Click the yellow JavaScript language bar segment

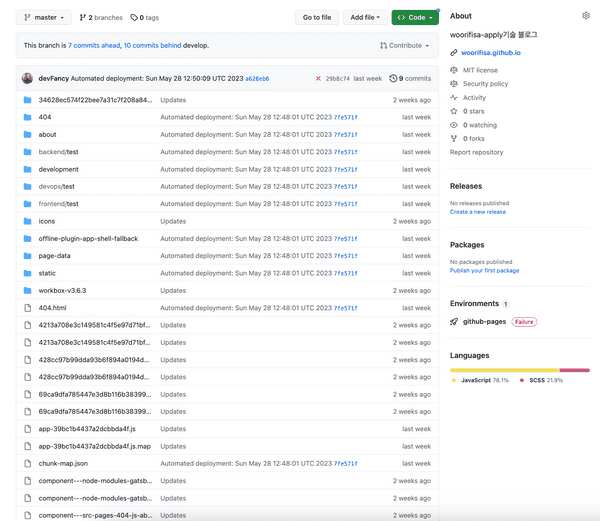pos(504,370)
